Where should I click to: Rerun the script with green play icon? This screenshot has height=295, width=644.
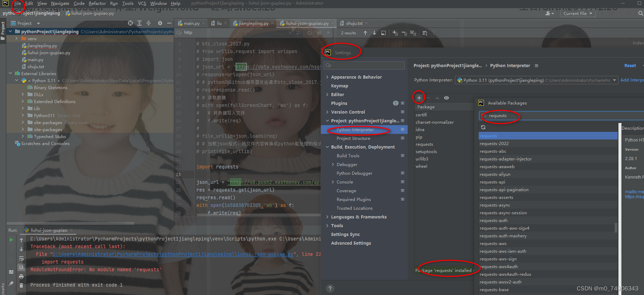11,240
